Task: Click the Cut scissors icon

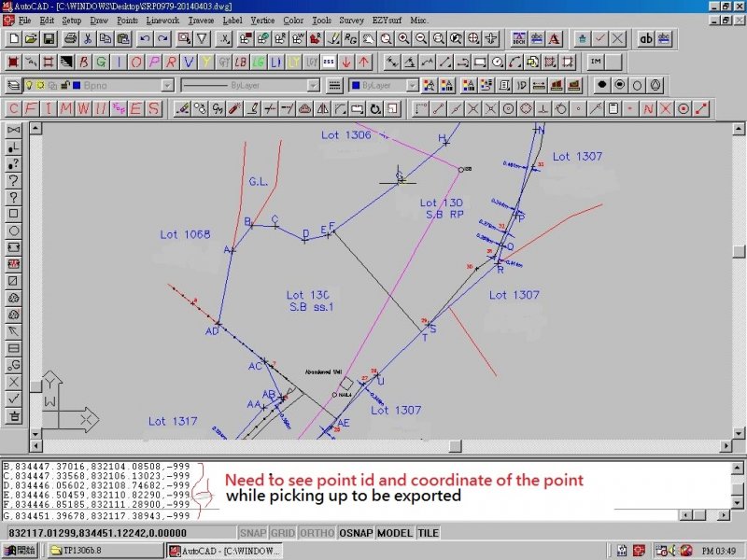Action: (87, 39)
